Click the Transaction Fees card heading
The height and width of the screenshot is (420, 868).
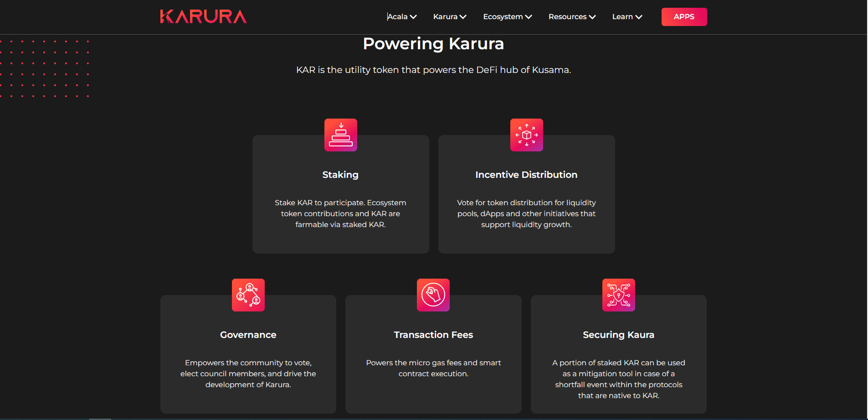coord(433,335)
